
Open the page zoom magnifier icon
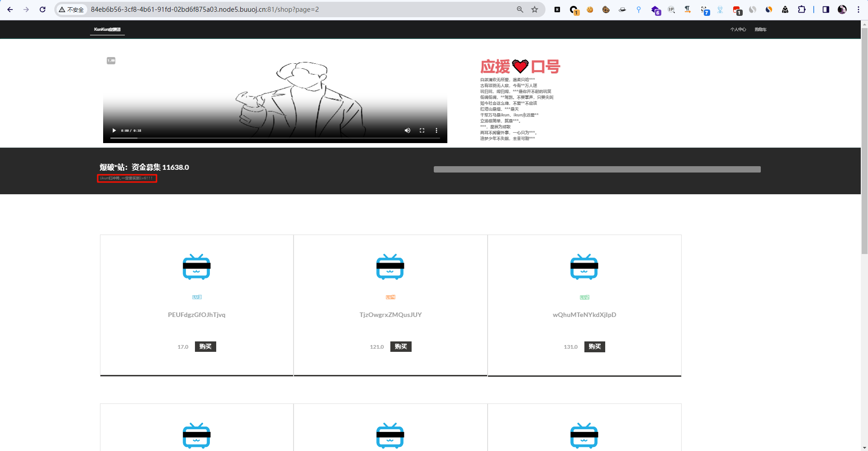coord(520,10)
